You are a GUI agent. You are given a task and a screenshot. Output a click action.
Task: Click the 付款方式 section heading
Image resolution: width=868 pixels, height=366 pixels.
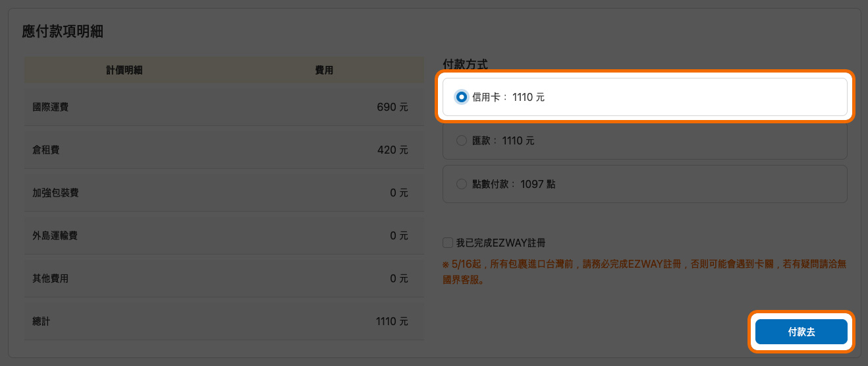tap(469, 65)
